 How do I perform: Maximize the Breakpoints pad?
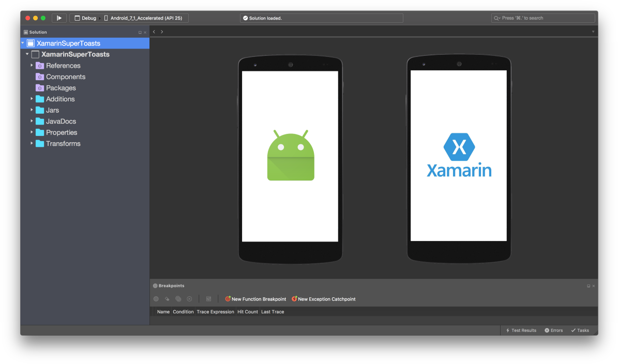589,286
